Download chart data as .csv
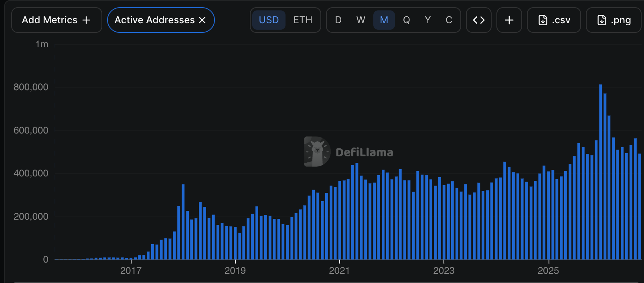Image resolution: width=644 pixels, height=283 pixels. point(554,20)
